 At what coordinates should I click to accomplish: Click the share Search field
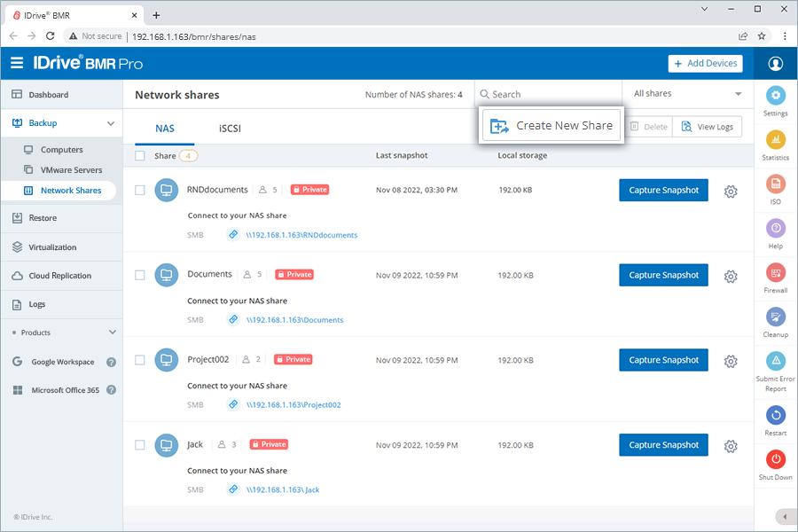tap(545, 94)
